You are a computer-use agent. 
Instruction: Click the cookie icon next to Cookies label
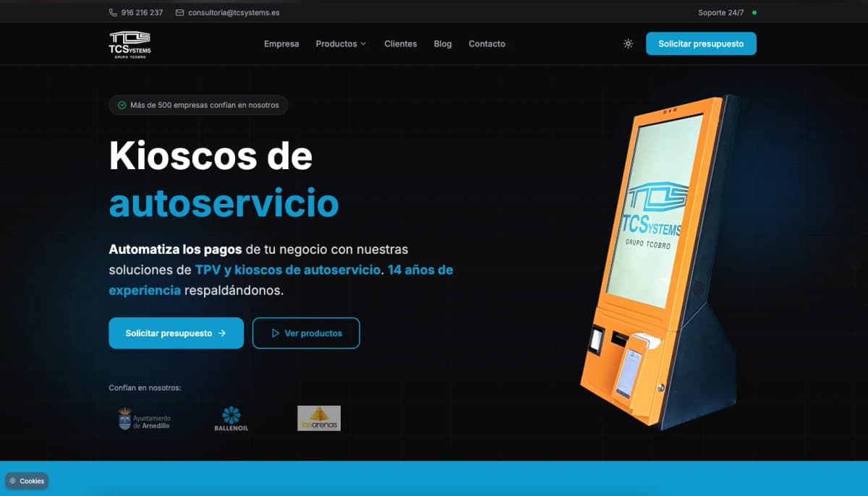[13, 481]
